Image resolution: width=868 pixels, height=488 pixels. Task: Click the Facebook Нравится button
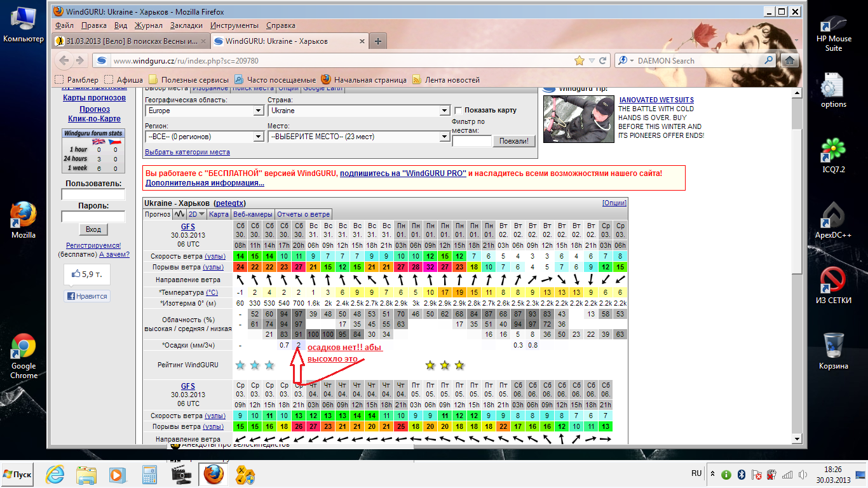pos(87,296)
